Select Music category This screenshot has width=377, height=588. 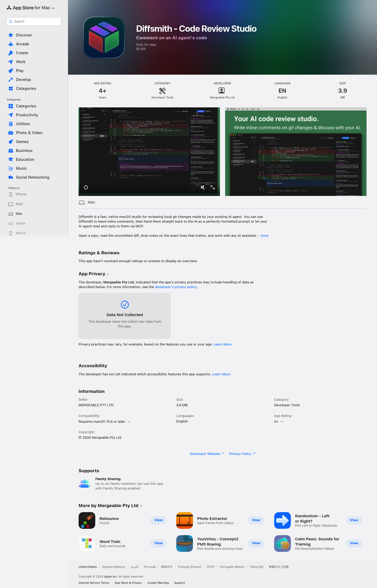pyautogui.click(x=18, y=168)
